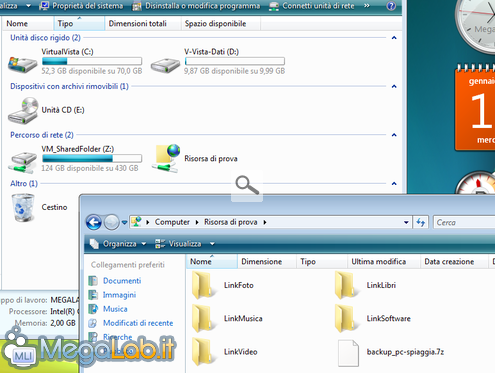Open the VirtualVista (C:) drive icon
Image resolution: width=495 pixels, height=373 pixels.
22,64
